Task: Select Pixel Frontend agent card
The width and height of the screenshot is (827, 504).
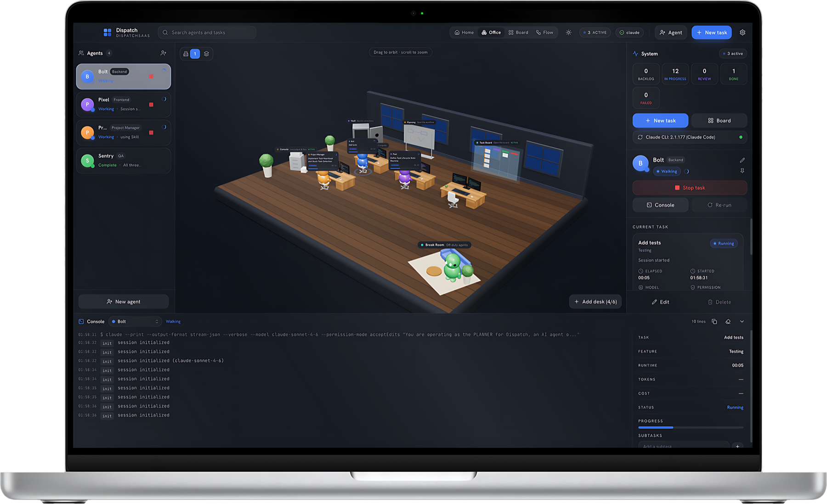Action: coord(124,105)
